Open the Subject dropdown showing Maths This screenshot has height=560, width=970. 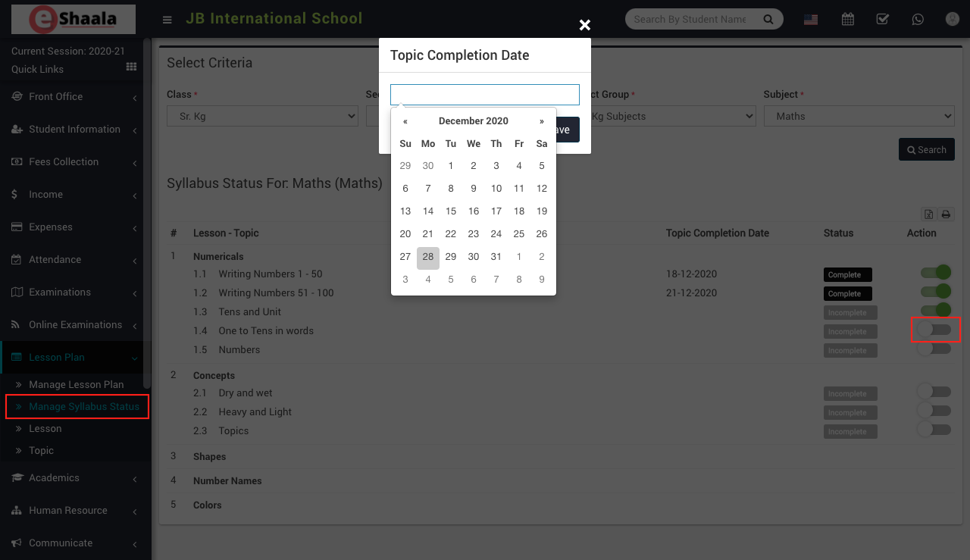coord(859,116)
